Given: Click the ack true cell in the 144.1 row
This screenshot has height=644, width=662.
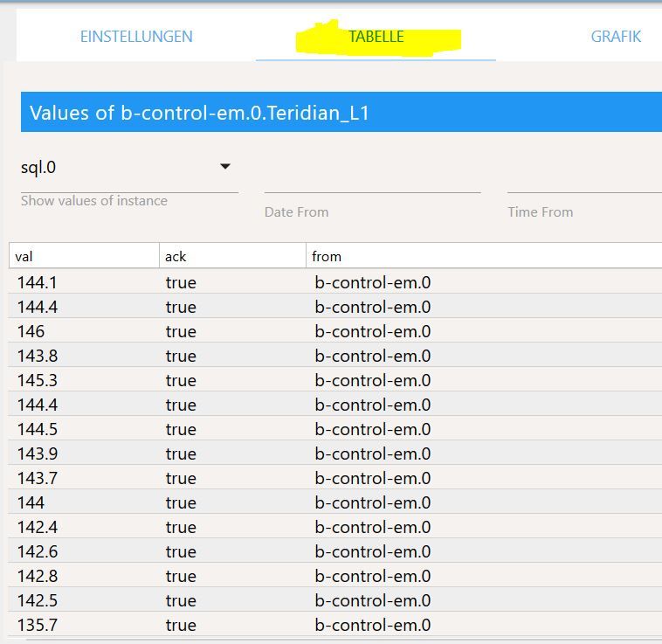Looking at the screenshot, I should click(181, 282).
